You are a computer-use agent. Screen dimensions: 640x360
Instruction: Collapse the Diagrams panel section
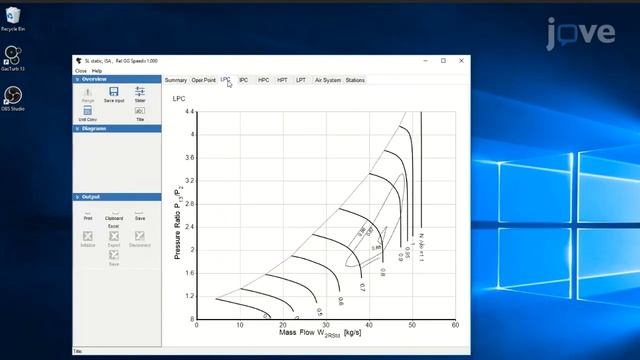[77, 129]
